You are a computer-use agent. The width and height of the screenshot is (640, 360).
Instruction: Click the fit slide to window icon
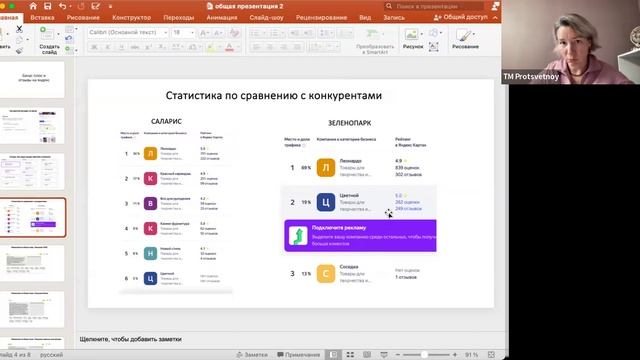491,355
